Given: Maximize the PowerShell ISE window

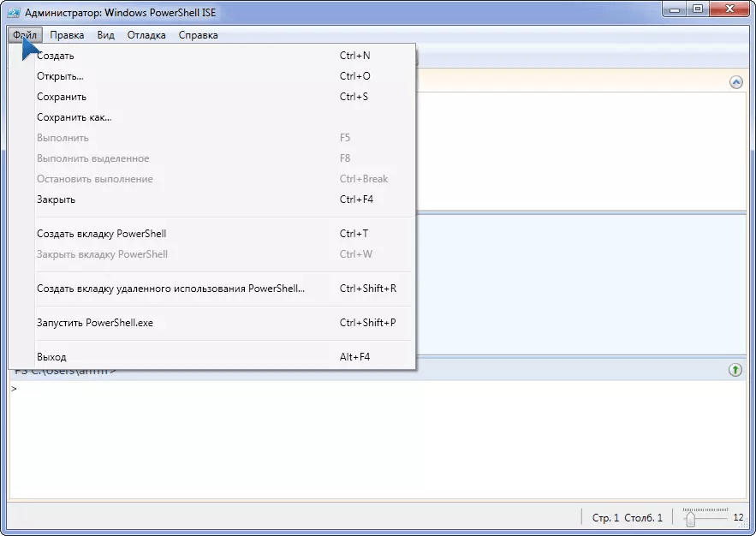Looking at the screenshot, I should point(697,9).
